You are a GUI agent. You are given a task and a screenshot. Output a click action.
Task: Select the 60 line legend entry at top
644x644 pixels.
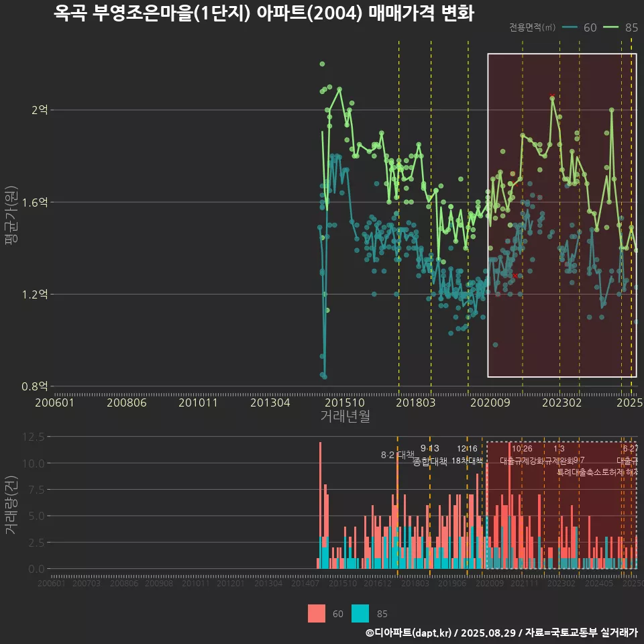pos(579,28)
